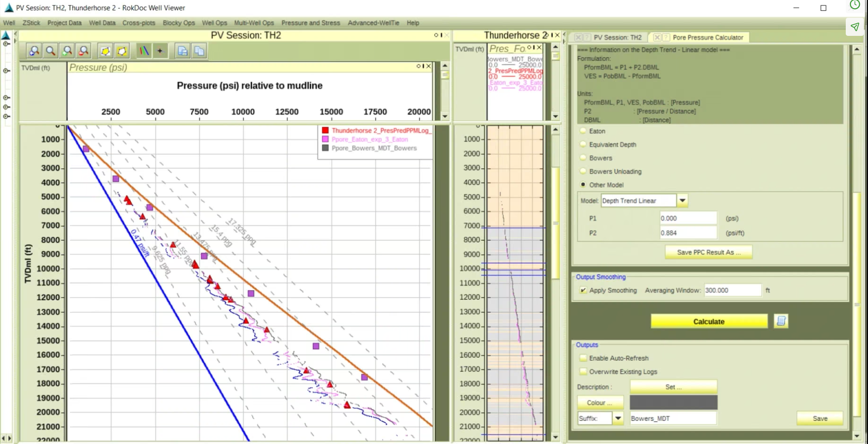Toggle the colored trend lines tool
The width and height of the screenshot is (868, 444).
click(144, 51)
